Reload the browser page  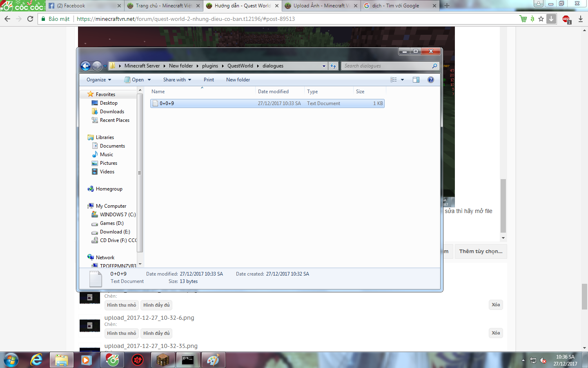click(x=30, y=19)
